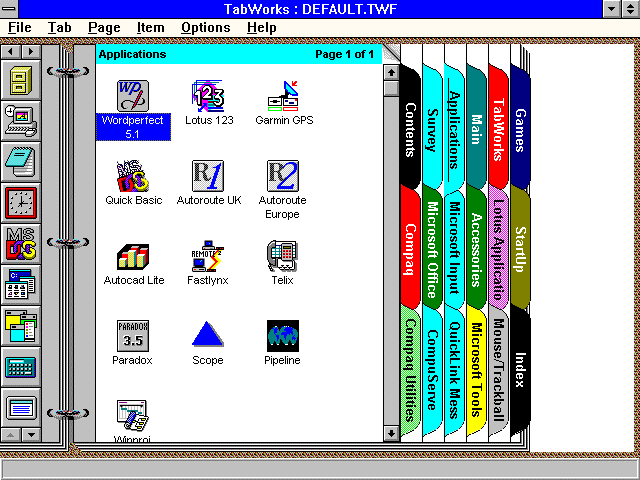Launch the MS-DOS icon in the side toolbar
640x480 pixels.
coord(21,244)
